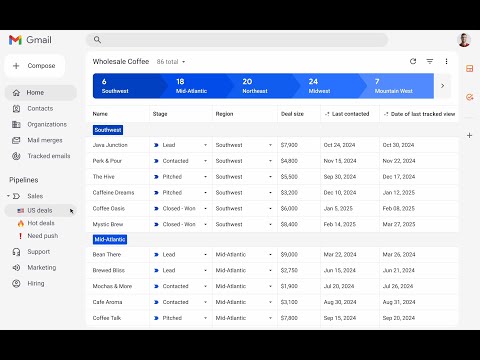Image resolution: width=480 pixels, height=360 pixels.
Task: Click the flame icon beside Hot deals
Action: click(21, 223)
